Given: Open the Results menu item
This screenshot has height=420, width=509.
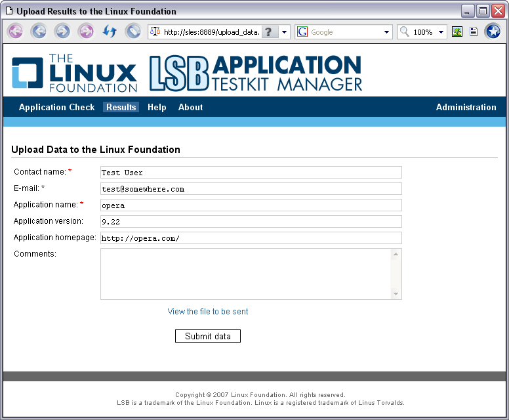Looking at the screenshot, I should pos(121,107).
